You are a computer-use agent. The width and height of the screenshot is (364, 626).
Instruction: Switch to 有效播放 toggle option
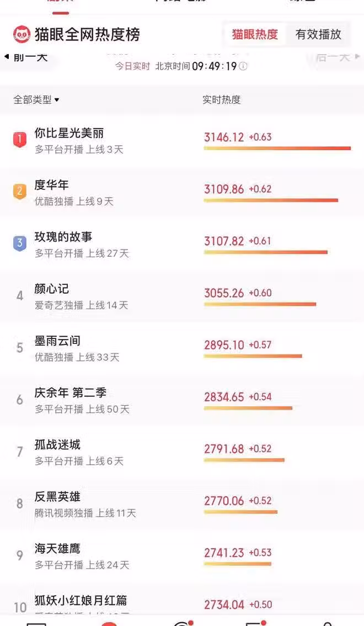coord(318,34)
